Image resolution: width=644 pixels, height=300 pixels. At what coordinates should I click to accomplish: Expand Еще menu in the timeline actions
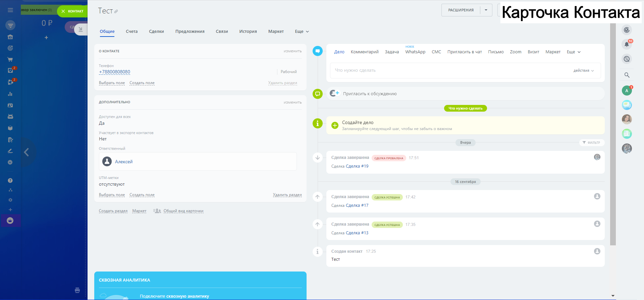[574, 52]
